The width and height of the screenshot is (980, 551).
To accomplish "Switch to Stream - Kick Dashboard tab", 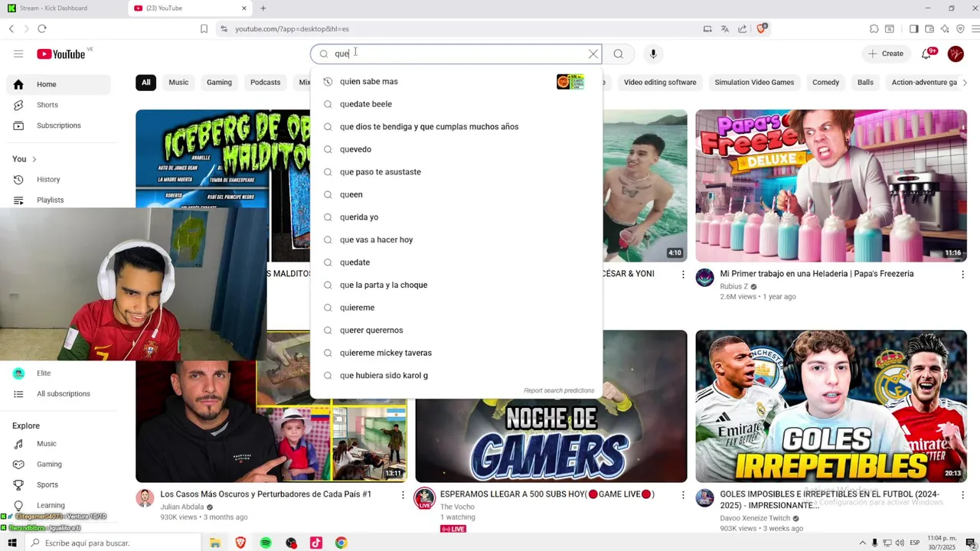I will point(64,8).
